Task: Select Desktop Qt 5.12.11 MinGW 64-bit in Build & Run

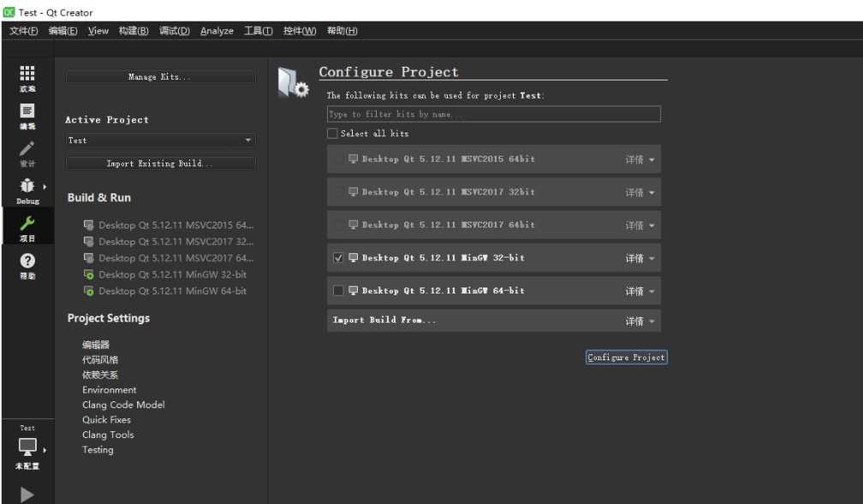Action: 172,291
